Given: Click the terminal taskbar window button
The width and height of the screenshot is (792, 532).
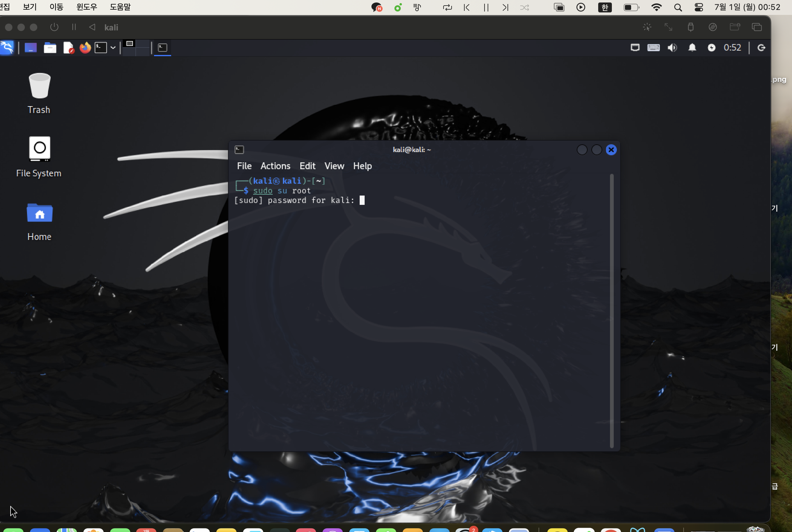Looking at the screenshot, I should coord(163,47).
